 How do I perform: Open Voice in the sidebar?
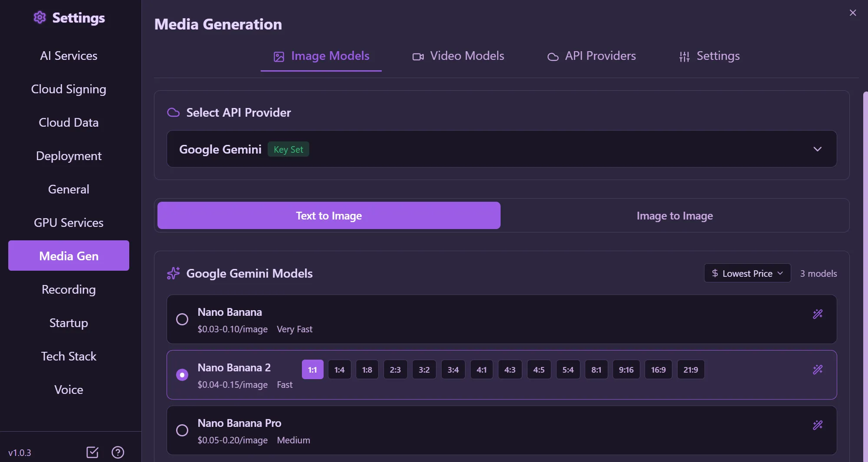coord(69,390)
